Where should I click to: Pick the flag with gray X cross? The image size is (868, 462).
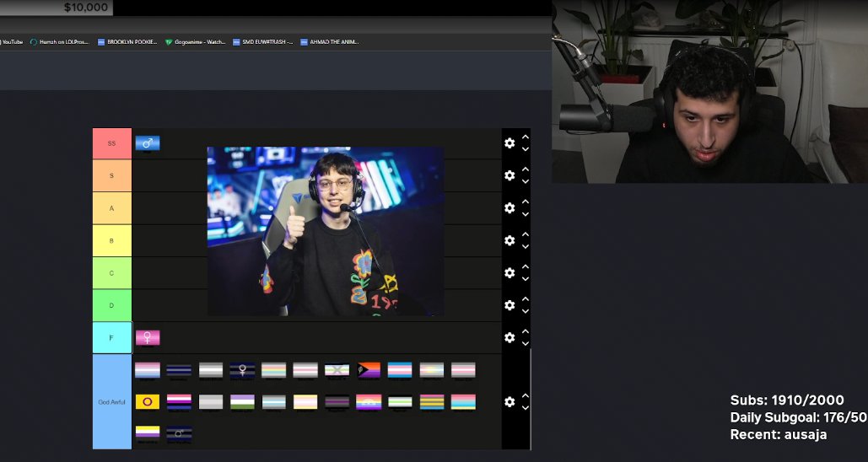pos(337,369)
